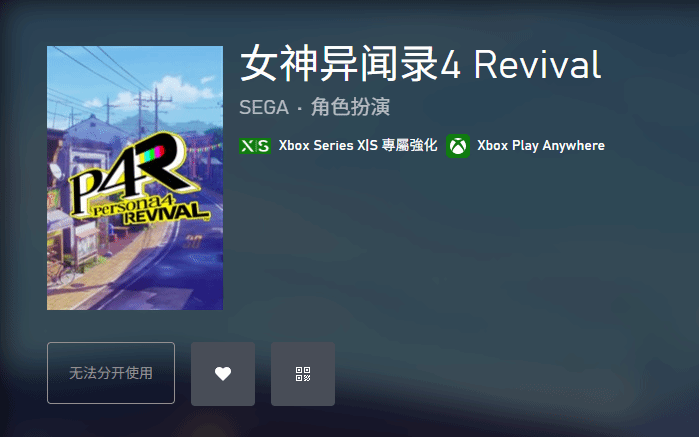Click the Persona4 REVIVAL wordmark on the box art
The height and width of the screenshot is (437, 699).
click(x=152, y=210)
